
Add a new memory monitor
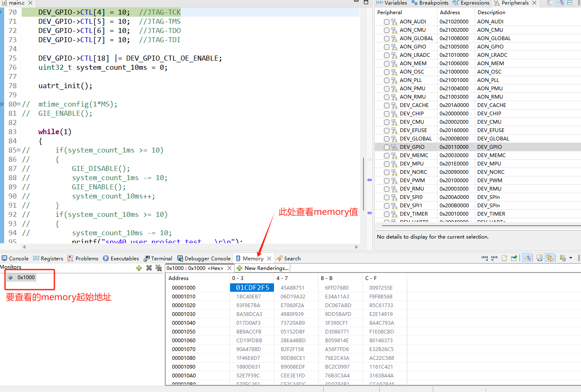139,268
